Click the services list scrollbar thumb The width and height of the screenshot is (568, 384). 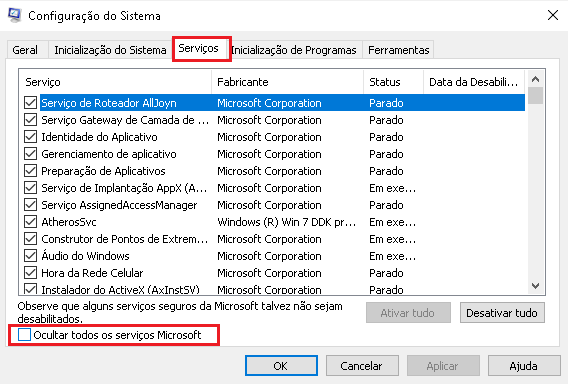(x=535, y=96)
